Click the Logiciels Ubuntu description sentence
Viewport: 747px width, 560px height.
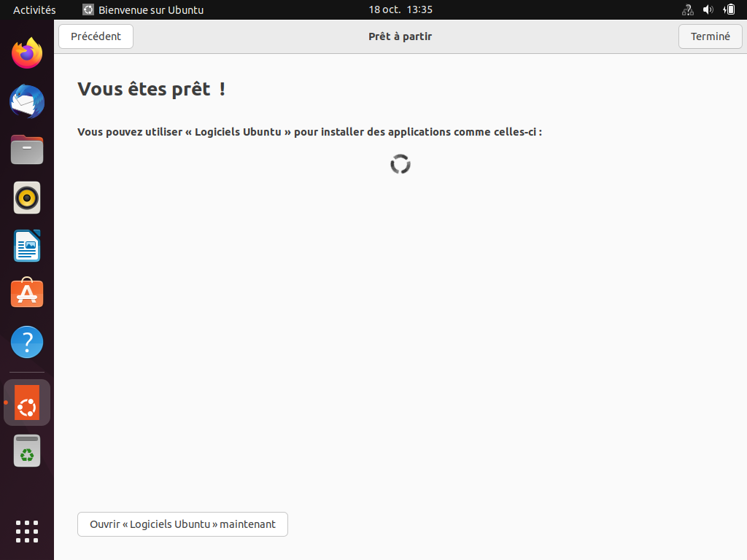(x=309, y=132)
